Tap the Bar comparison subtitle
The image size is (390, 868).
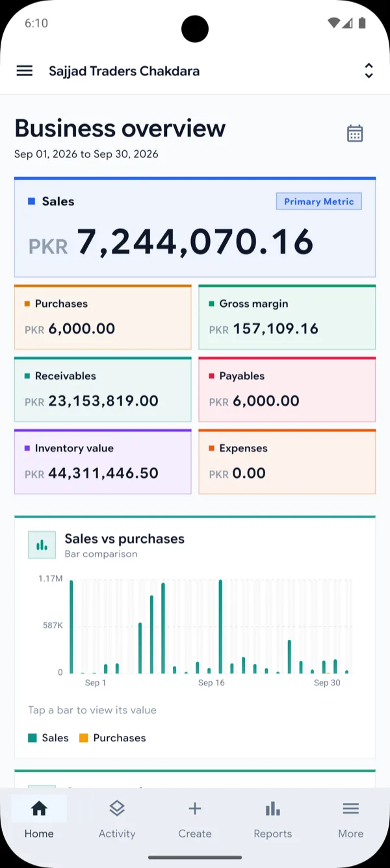click(x=101, y=554)
